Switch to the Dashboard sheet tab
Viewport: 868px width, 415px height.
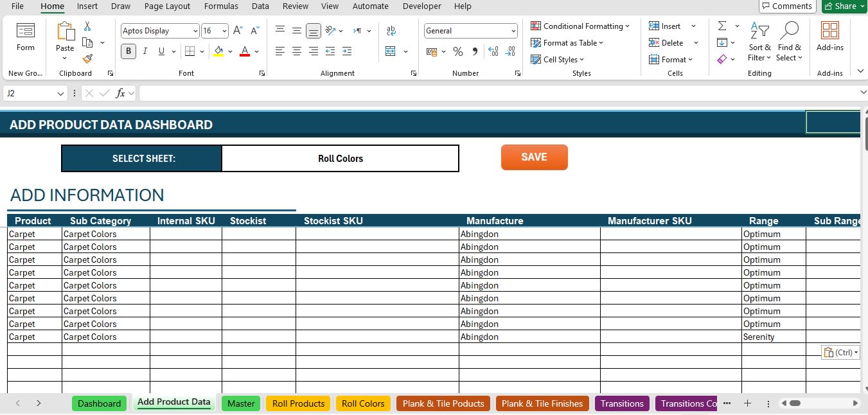coord(100,403)
